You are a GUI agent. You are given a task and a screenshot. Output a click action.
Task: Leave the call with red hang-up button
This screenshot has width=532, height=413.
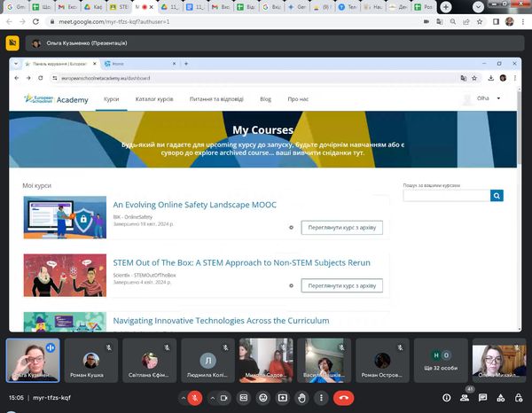pyautogui.click(x=343, y=398)
